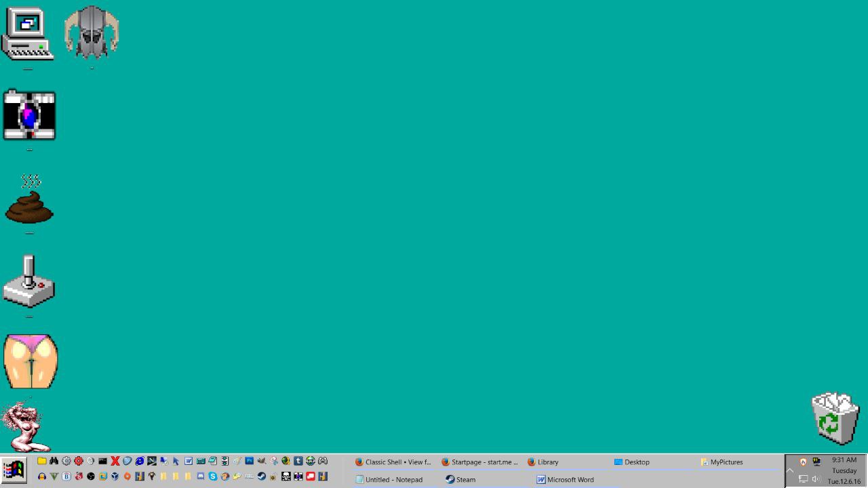Open the computer desktop icon
Image resolution: width=868 pixels, height=488 pixels.
(x=27, y=33)
